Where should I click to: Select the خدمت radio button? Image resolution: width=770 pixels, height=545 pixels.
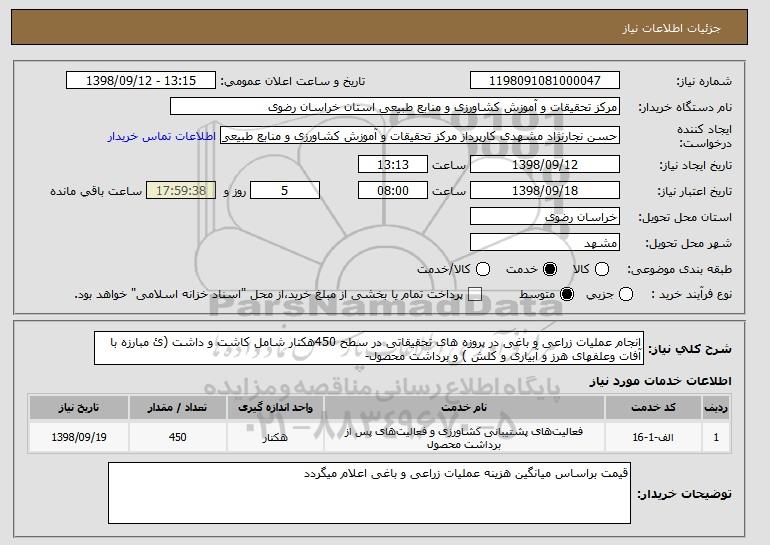tap(550, 269)
